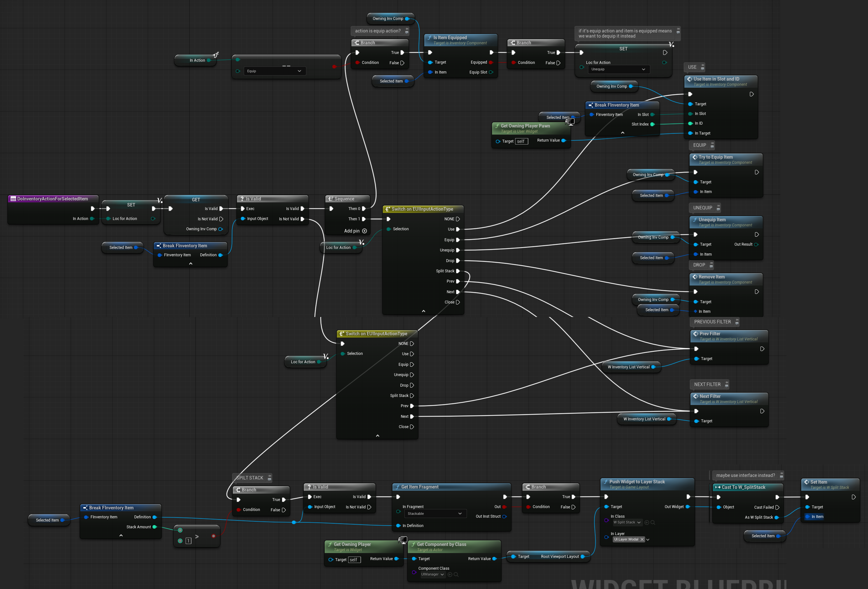Viewport: 868px width, 589px height.
Task: Click the search icon next to UIManager class
Action: point(456,575)
